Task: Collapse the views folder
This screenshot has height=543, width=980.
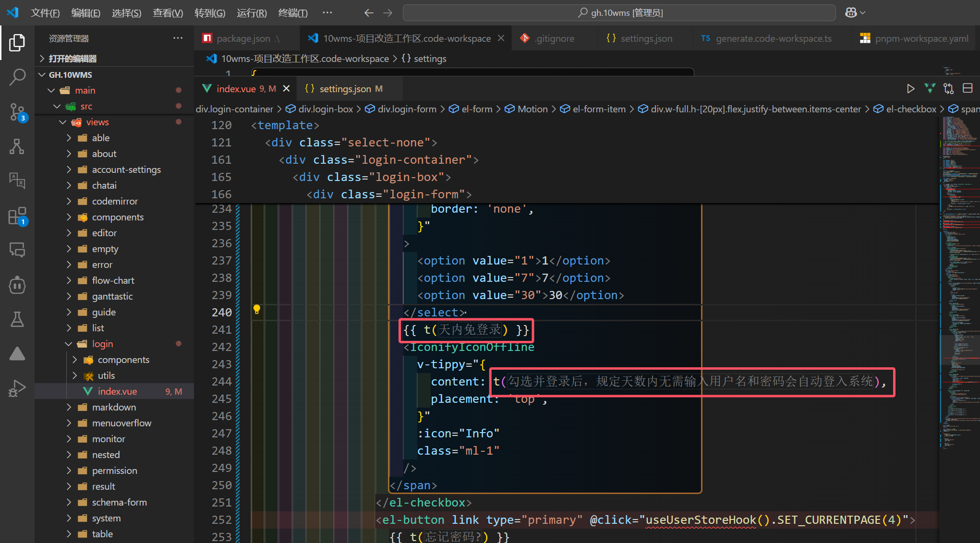Action: pos(63,122)
